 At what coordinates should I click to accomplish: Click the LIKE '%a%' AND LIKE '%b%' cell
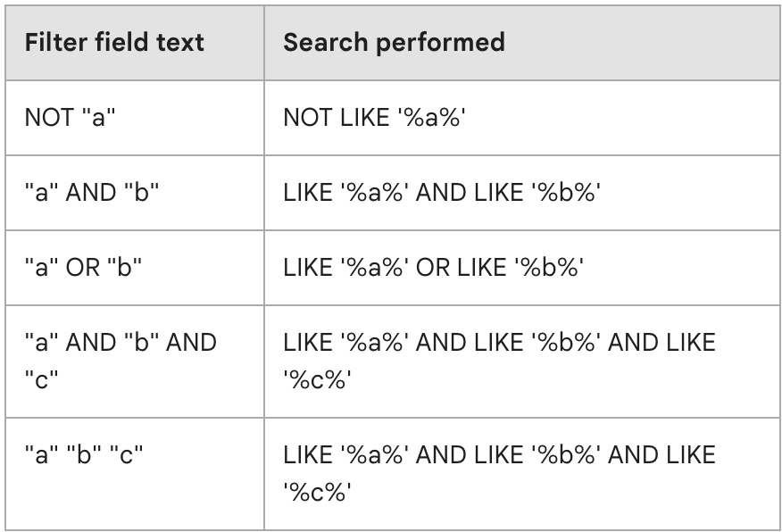443,192
